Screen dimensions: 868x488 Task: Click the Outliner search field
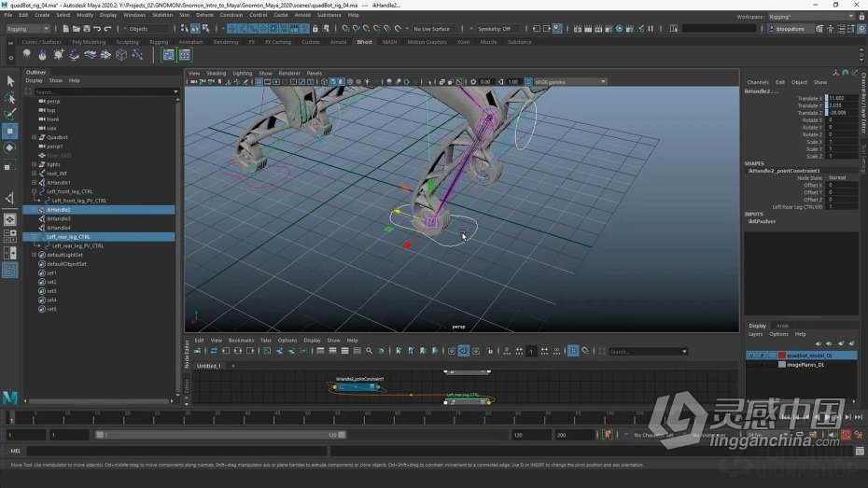(103, 91)
